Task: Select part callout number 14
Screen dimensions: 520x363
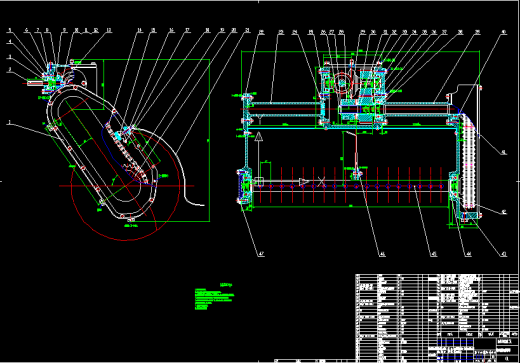Action: tap(139, 30)
